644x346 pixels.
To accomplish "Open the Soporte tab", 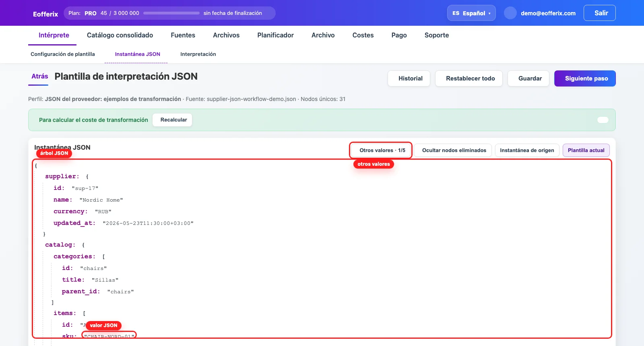I will [436, 35].
